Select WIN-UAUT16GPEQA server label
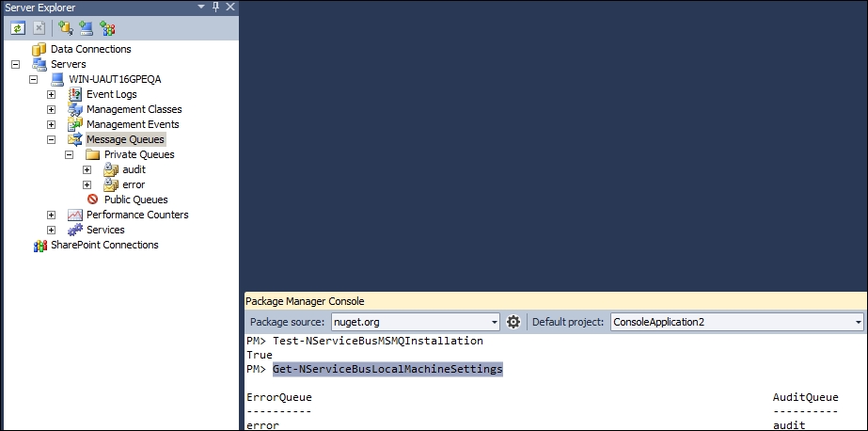 115,79
